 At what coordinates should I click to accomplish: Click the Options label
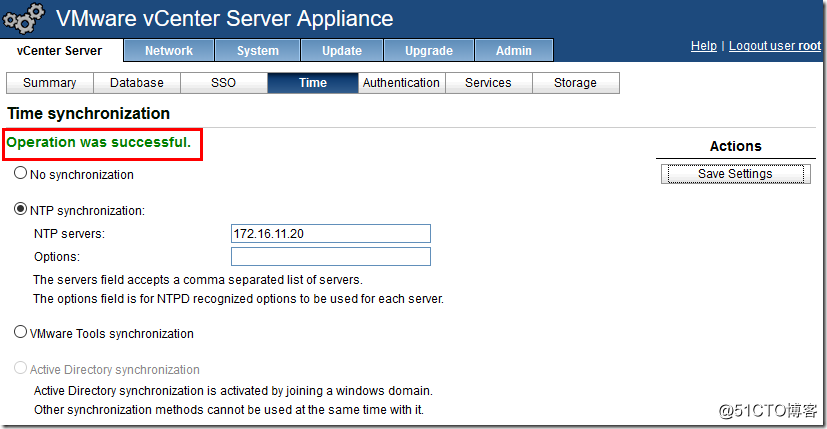click(57, 257)
